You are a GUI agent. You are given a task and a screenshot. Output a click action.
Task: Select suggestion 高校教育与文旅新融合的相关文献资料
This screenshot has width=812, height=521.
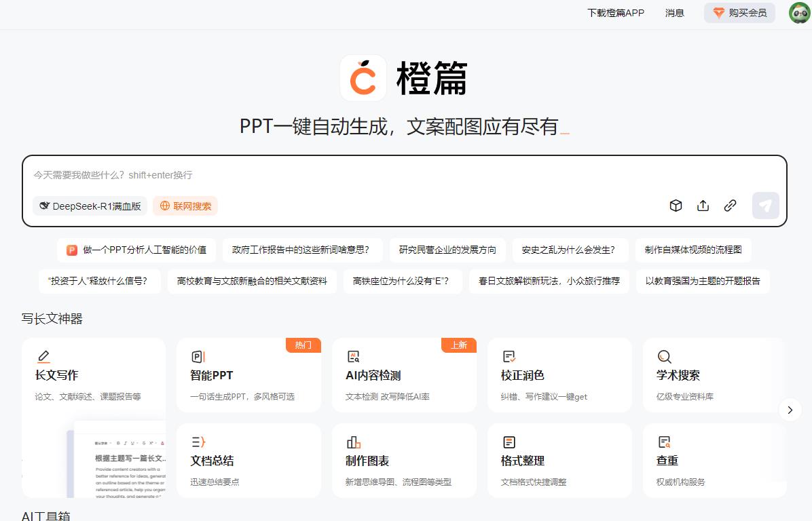tap(252, 282)
